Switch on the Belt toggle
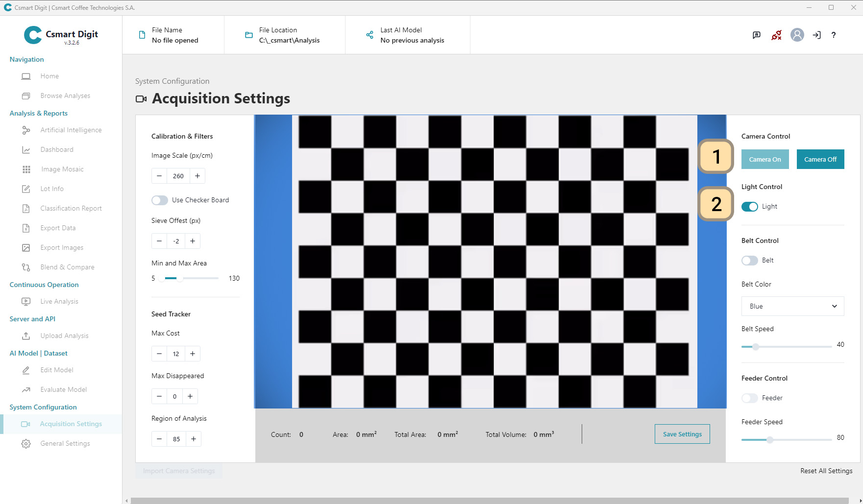 749,260
